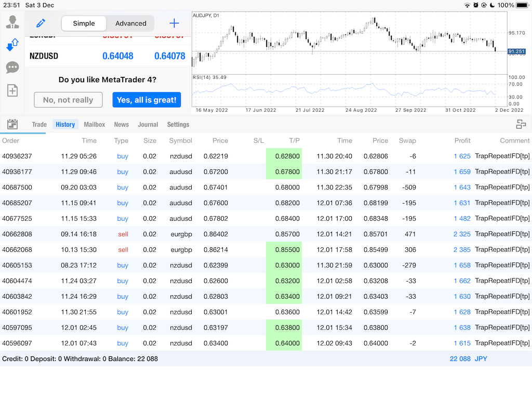This screenshot has width=532, height=399.
Task: Open the chat speech bubble icon
Action: pyautogui.click(x=12, y=68)
